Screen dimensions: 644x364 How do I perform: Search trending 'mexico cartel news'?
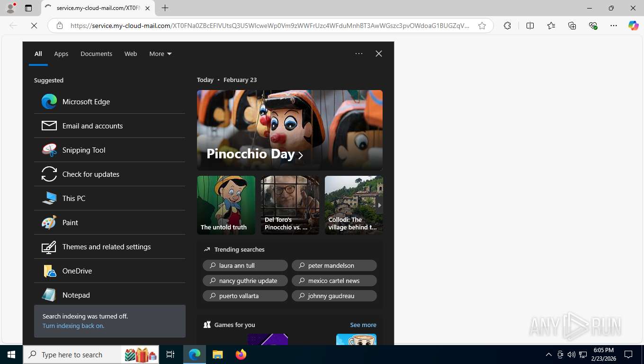point(334,281)
